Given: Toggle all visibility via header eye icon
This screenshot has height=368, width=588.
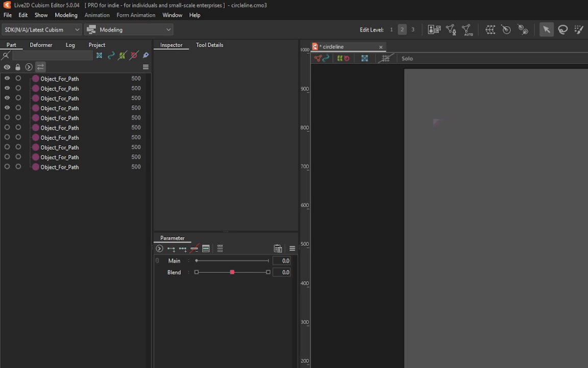Looking at the screenshot, I should (x=7, y=67).
